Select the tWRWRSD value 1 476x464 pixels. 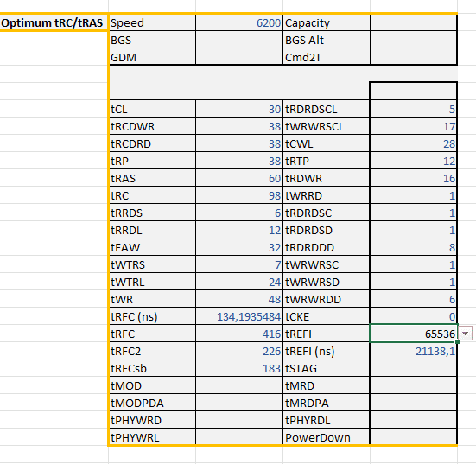(414, 282)
